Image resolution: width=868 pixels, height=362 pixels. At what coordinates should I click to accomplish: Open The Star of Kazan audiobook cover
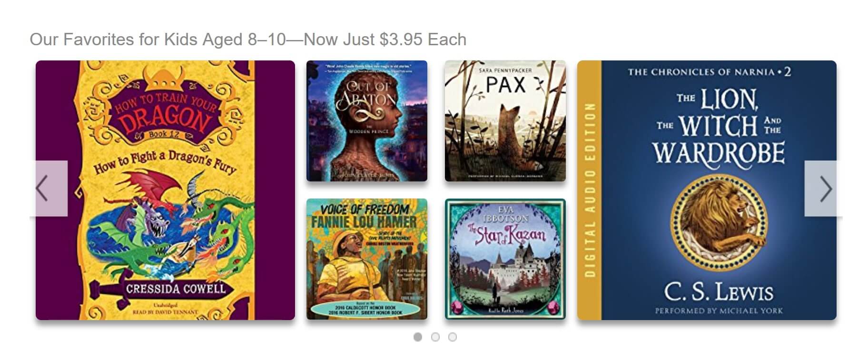coord(505,259)
